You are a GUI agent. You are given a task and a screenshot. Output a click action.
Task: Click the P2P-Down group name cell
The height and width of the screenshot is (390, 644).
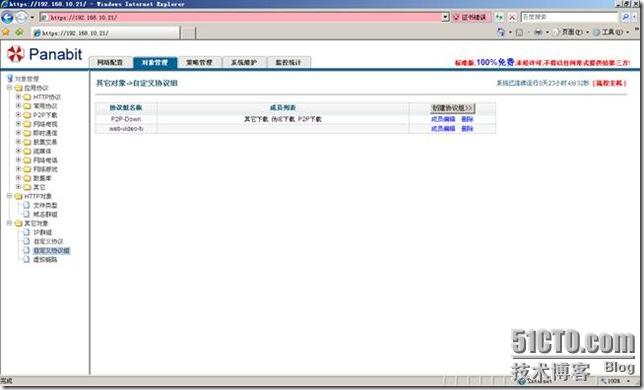pyautogui.click(x=126, y=119)
